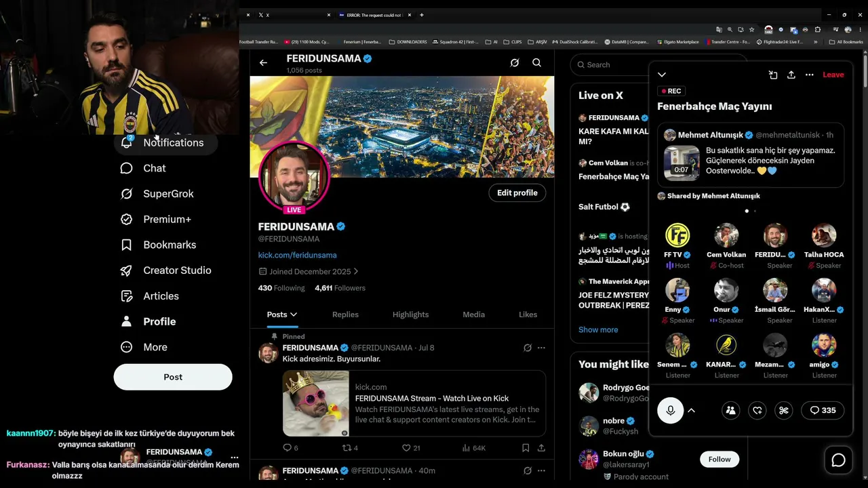Open account switcher next to FERIDUNSAMA
Viewport: 868px width, 488px height.
[x=235, y=457]
